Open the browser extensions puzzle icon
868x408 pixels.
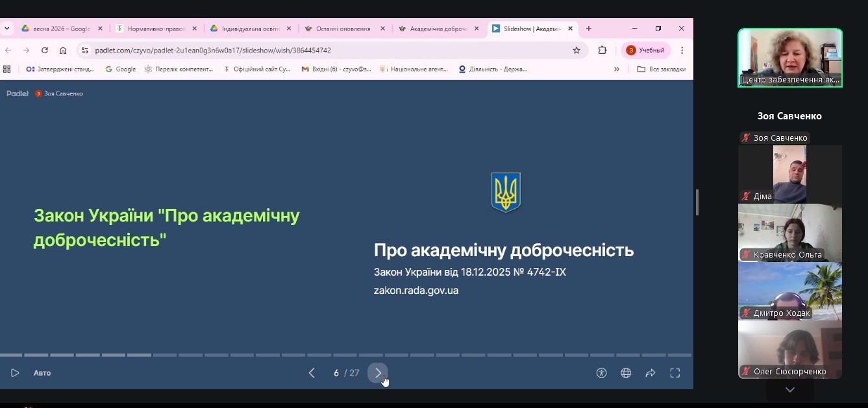(601, 49)
